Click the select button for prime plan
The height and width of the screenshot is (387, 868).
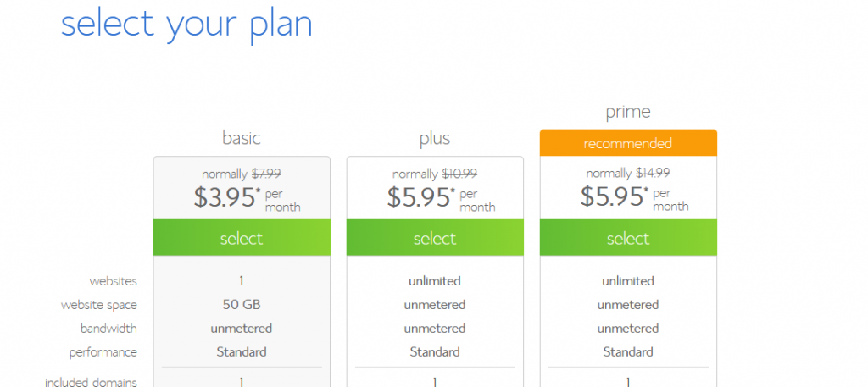628,238
